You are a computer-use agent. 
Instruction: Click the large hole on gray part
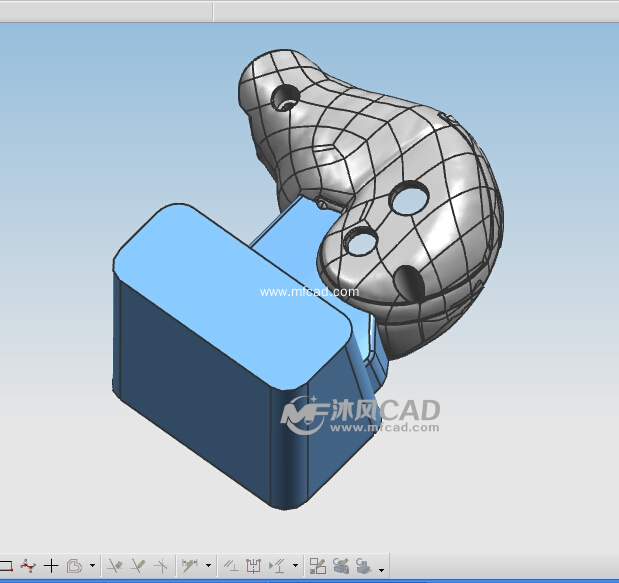coord(409,198)
